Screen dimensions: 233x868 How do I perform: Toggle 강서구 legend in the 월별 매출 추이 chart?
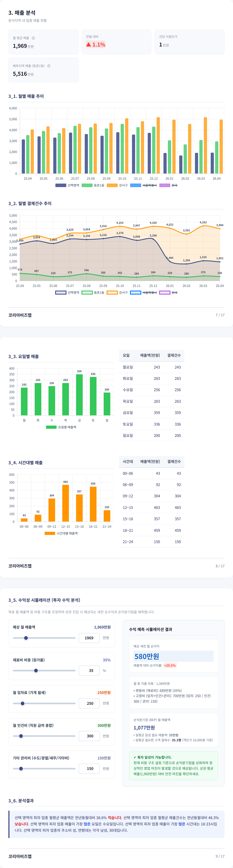coord(117,185)
